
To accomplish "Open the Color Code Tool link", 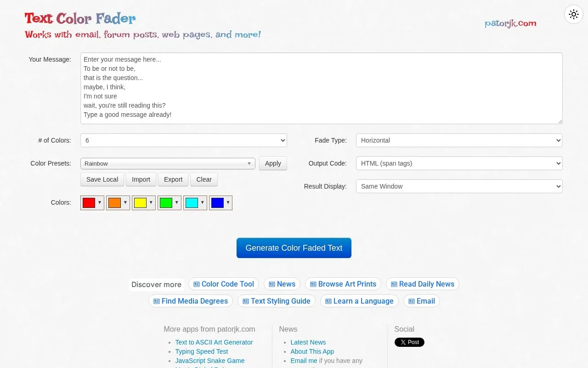I will pyautogui.click(x=224, y=284).
